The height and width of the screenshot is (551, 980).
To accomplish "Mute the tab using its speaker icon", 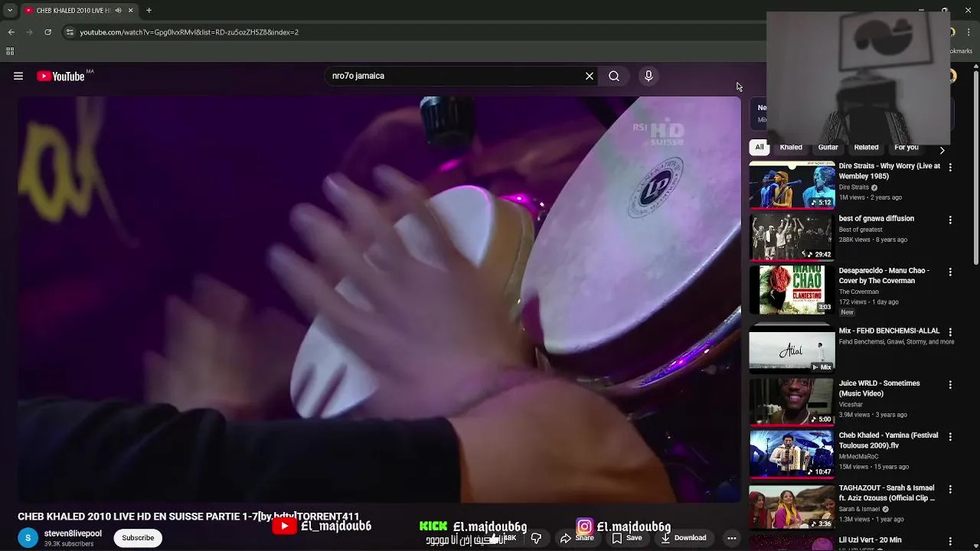I will point(118,11).
